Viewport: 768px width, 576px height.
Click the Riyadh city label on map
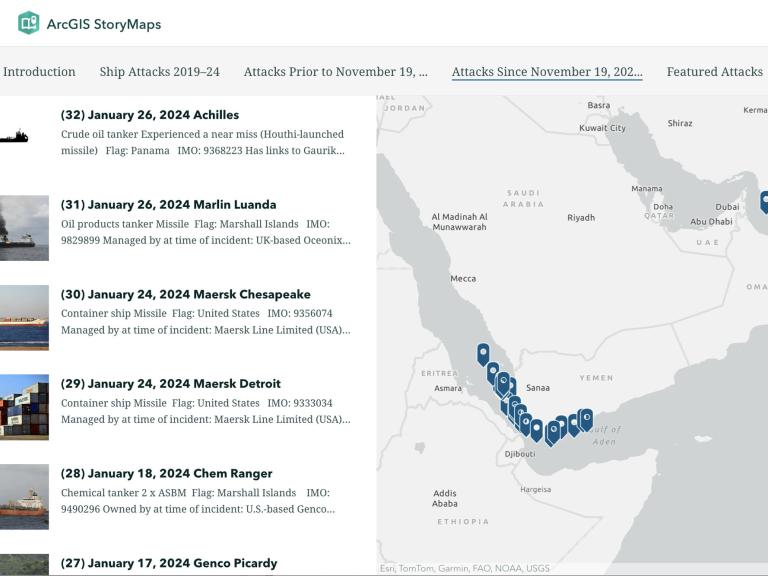coord(581,217)
